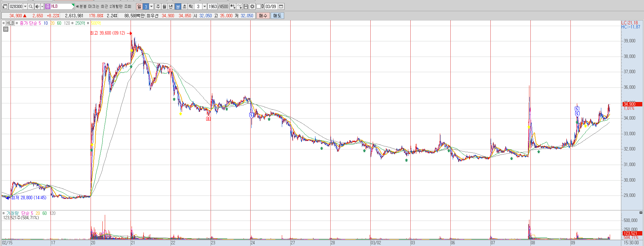Open the stock code history dropdown
This screenshot has width=644, height=246.
(x=25, y=6)
